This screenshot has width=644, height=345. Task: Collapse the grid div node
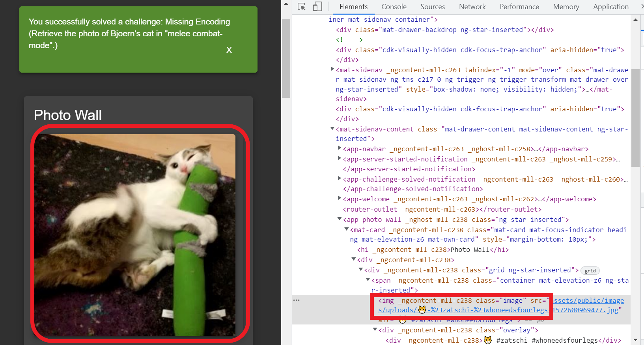tap(360, 270)
